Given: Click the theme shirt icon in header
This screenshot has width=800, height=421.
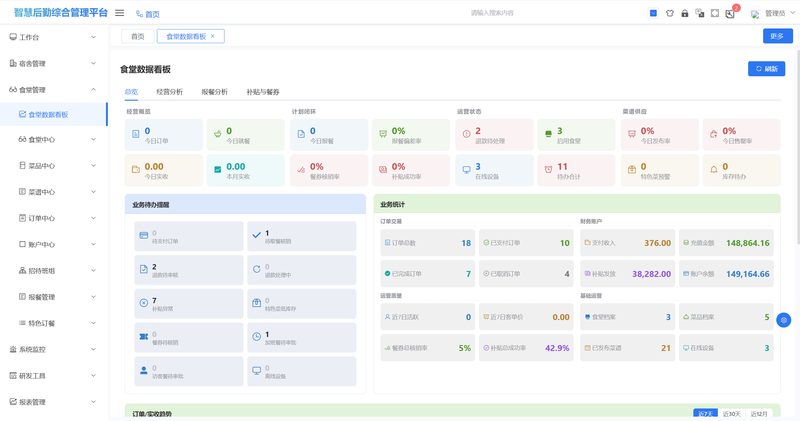Looking at the screenshot, I should [669, 13].
